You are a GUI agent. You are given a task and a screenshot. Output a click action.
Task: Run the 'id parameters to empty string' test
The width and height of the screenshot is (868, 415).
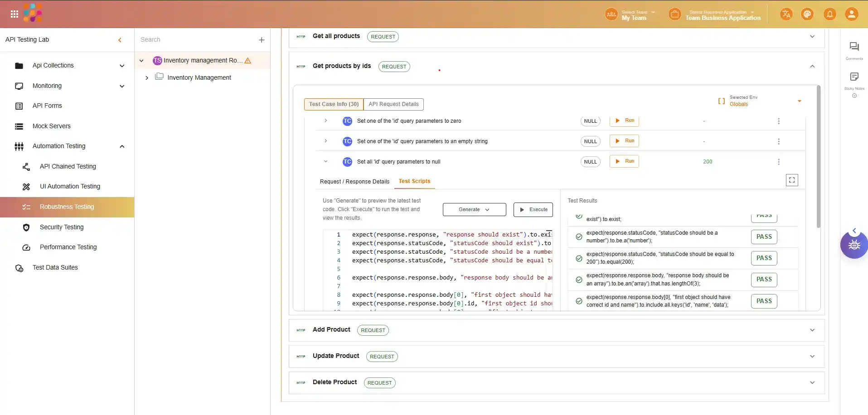click(624, 141)
